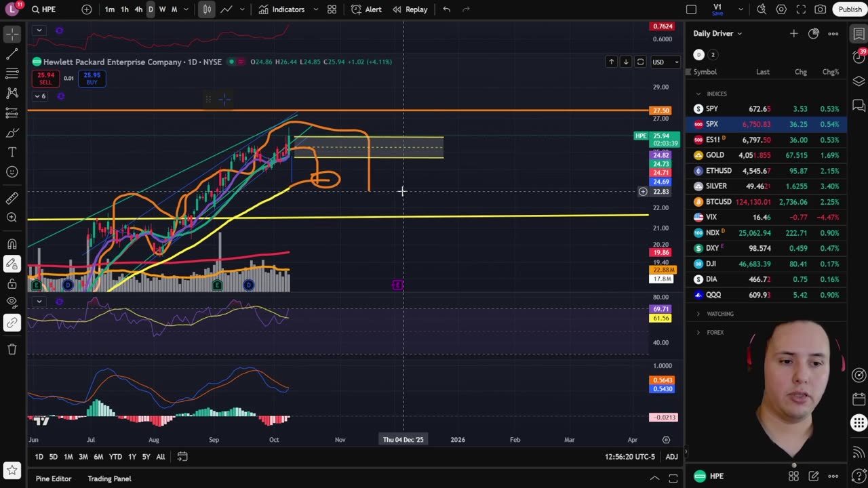Select the trend line drawing tool
This screenshot has height=488, width=868.
12,53
